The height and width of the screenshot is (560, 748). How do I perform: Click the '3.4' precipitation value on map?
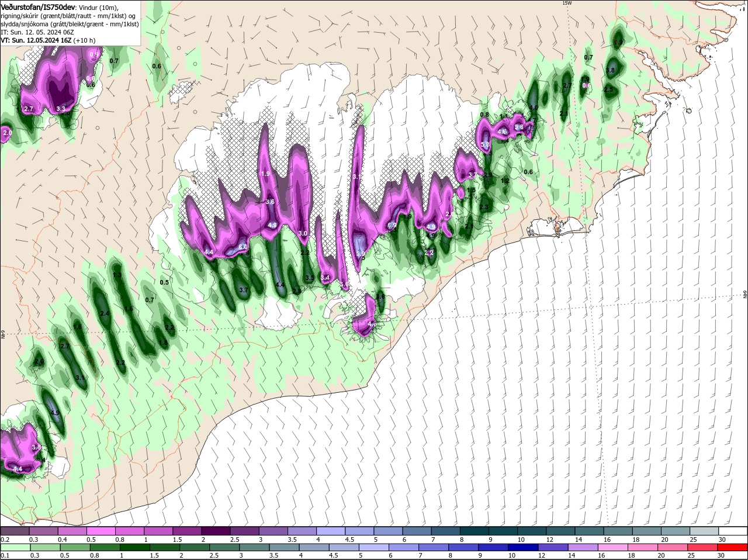coord(325,278)
